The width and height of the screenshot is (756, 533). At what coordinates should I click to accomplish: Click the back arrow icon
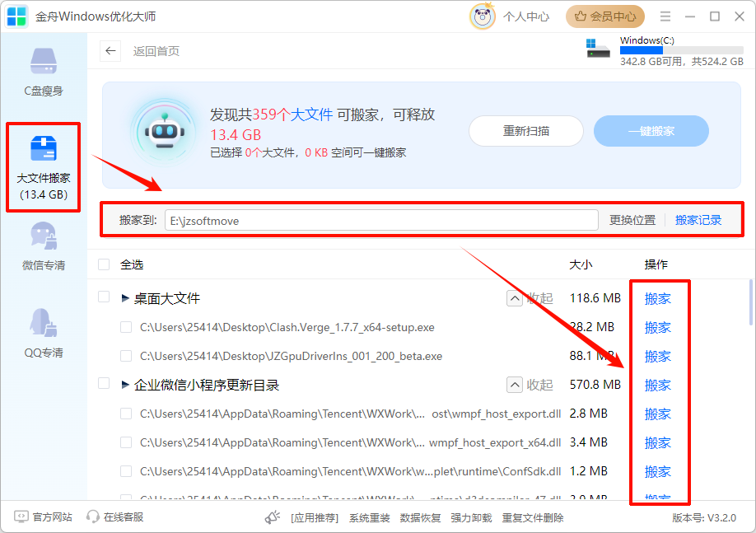click(x=110, y=51)
